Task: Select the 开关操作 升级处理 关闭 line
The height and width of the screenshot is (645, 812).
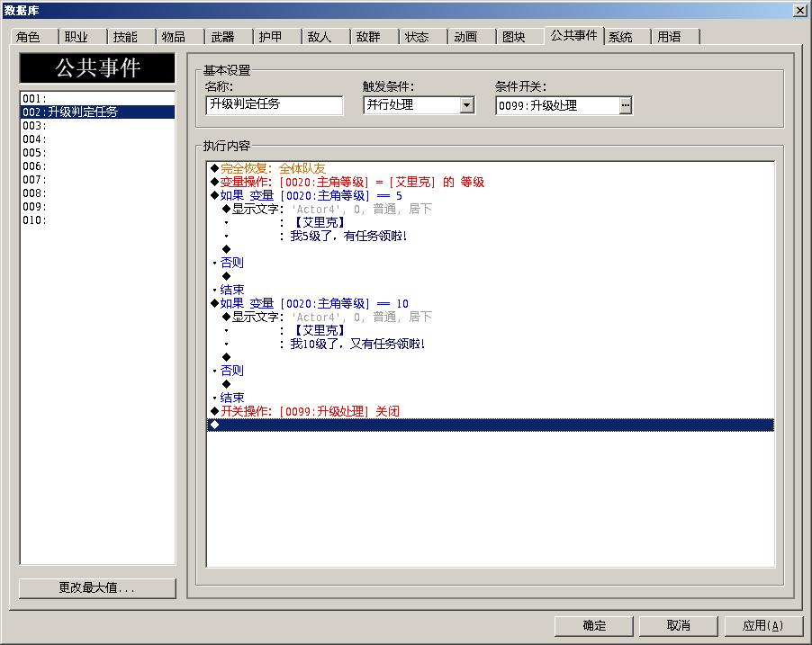Action: coord(490,411)
